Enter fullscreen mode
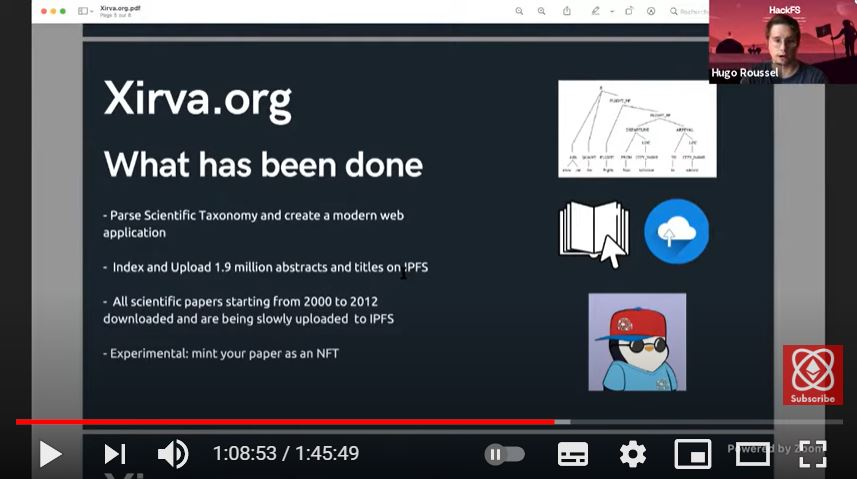 coord(813,454)
